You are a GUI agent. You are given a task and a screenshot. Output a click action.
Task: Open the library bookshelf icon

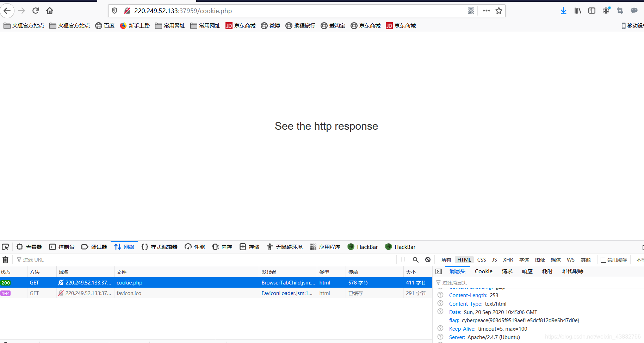[578, 11]
